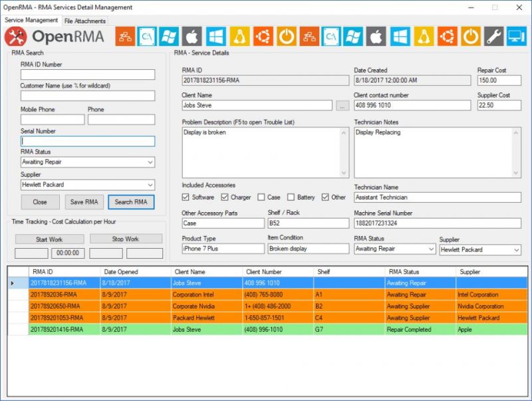Click the Repair Completed status cell

[420, 329]
